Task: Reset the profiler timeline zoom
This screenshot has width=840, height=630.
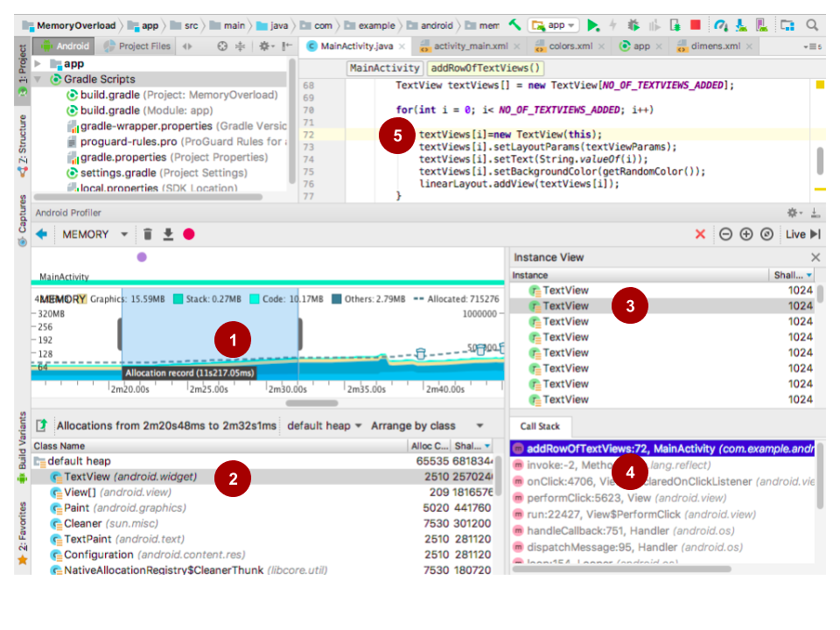Action: tap(766, 234)
